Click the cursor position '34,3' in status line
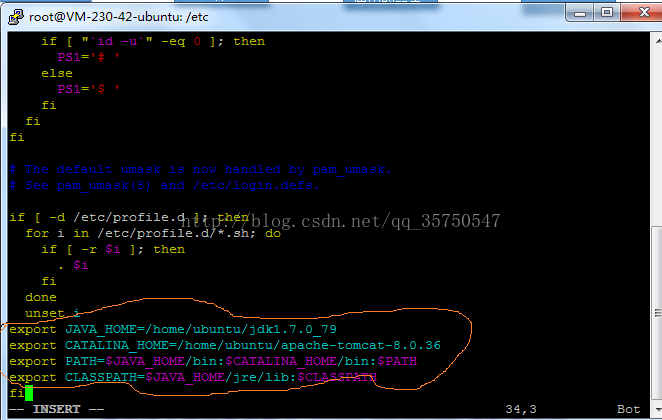This screenshot has height=420, width=662. click(x=521, y=409)
